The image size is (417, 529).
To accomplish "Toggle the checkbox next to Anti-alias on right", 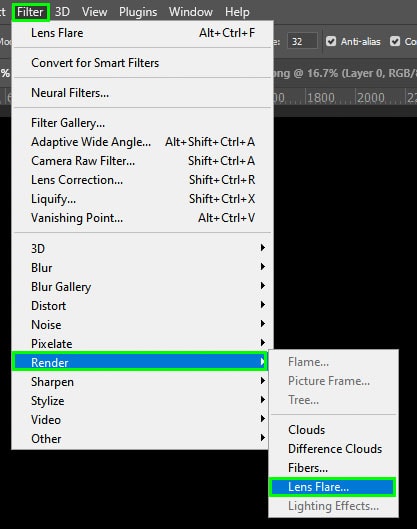I will pos(395,41).
